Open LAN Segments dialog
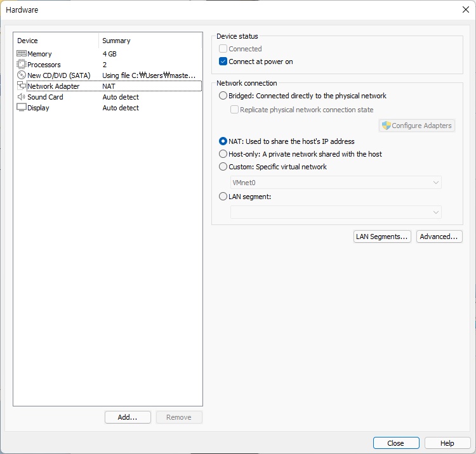Screen dimensions: 476x454 pos(382,237)
